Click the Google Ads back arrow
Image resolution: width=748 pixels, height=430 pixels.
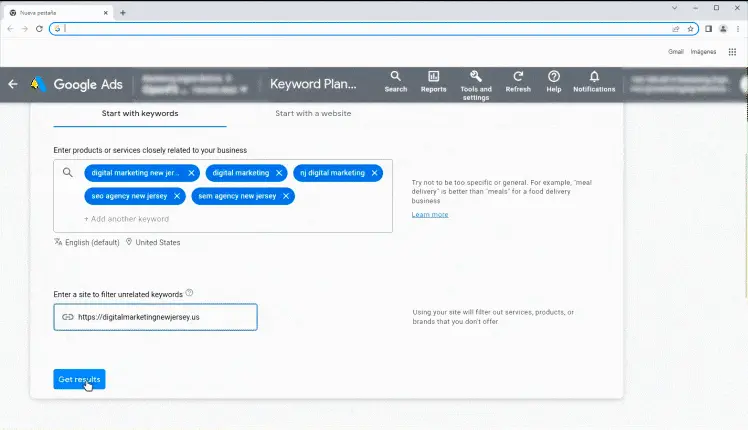point(13,84)
